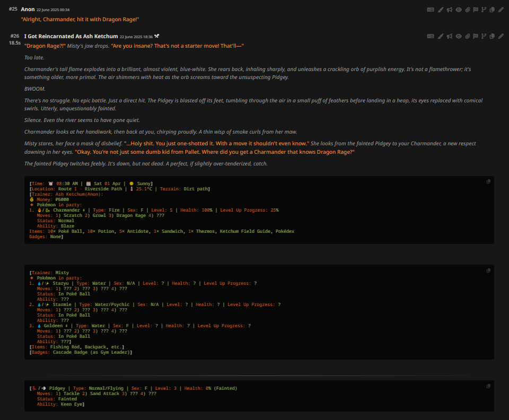Viewport: 509px width, 420px height.
Task: Click the "Money: ₽6000" line
Action: click(49, 199)
